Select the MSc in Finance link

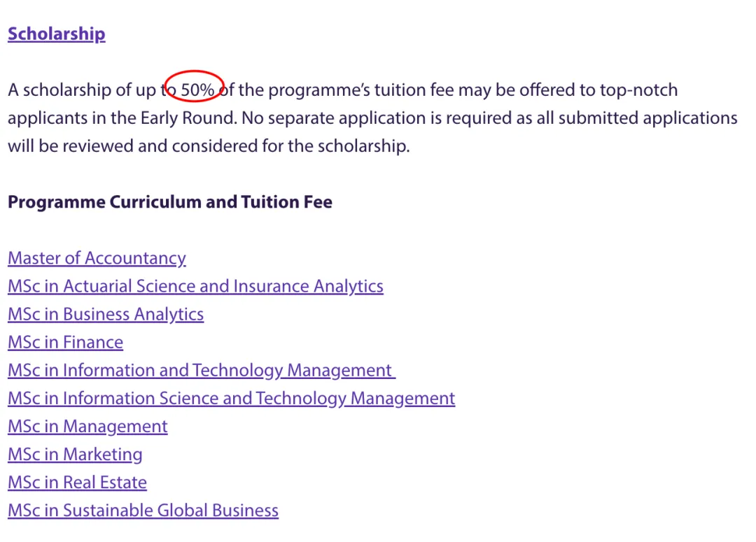point(65,342)
